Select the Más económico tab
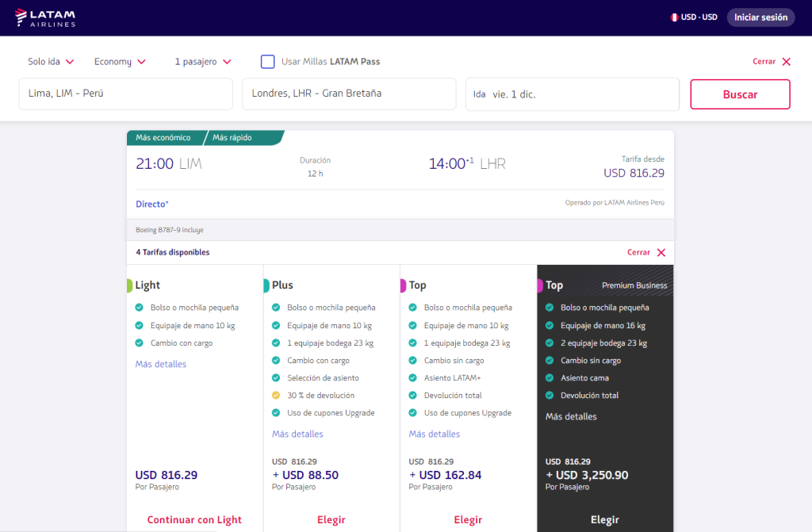This screenshot has width=812, height=532. pos(163,138)
